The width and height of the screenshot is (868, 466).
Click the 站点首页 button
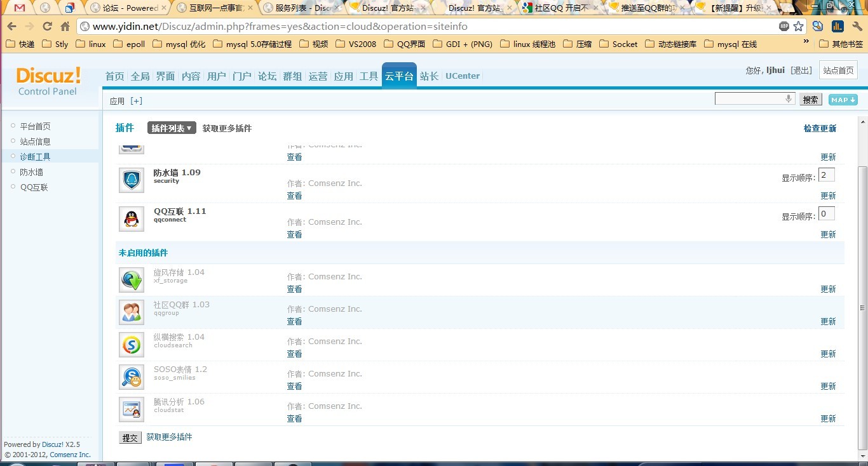click(839, 70)
